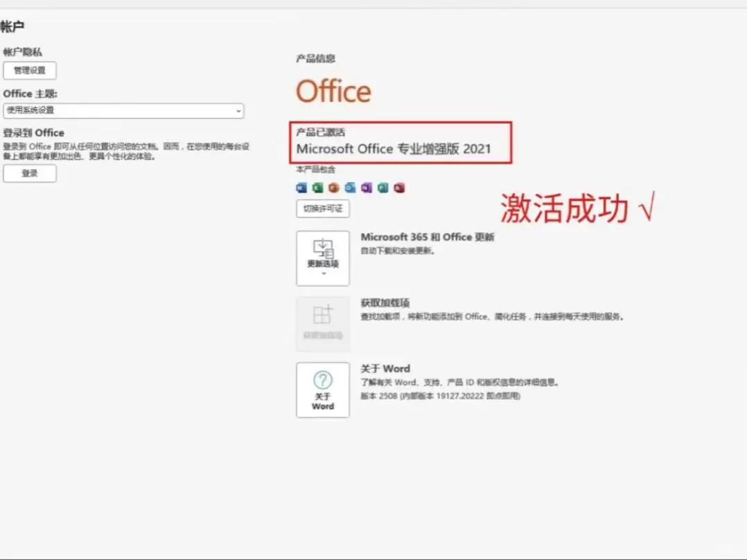Select the Outlook icon in the included apps
Screen dimensions: 747x560
pyautogui.click(x=349, y=187)
